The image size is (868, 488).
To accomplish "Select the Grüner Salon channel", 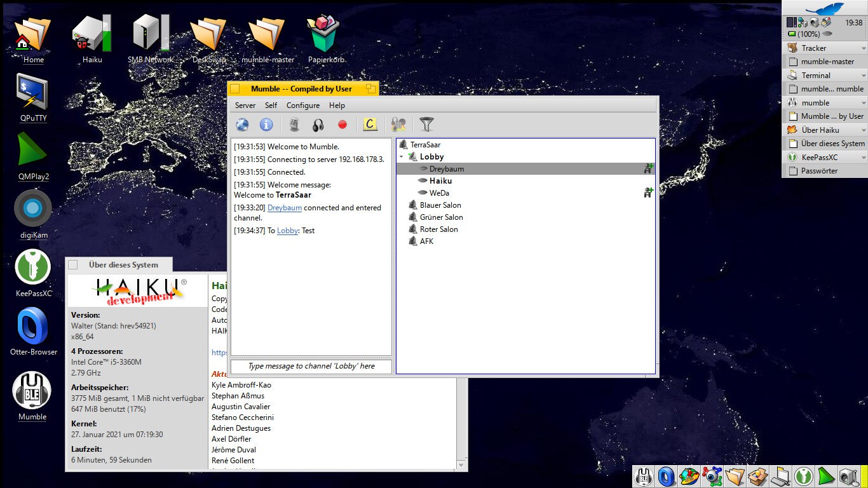I will pyautogui.click(x=526, y=217).
